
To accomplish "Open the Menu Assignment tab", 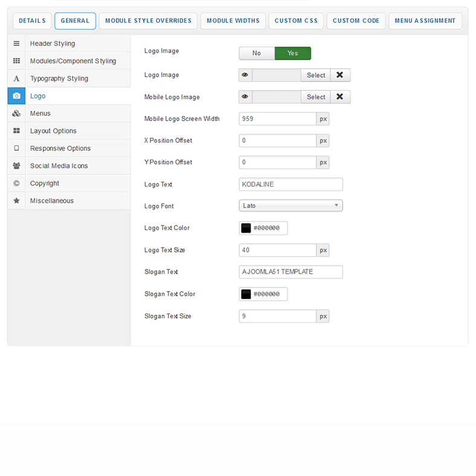I will [425, 21].
